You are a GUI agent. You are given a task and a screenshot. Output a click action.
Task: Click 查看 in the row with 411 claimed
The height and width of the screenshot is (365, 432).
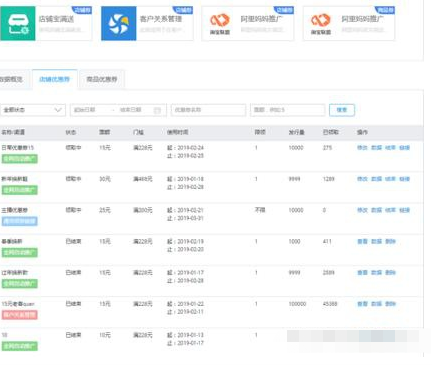click(362, 241)
